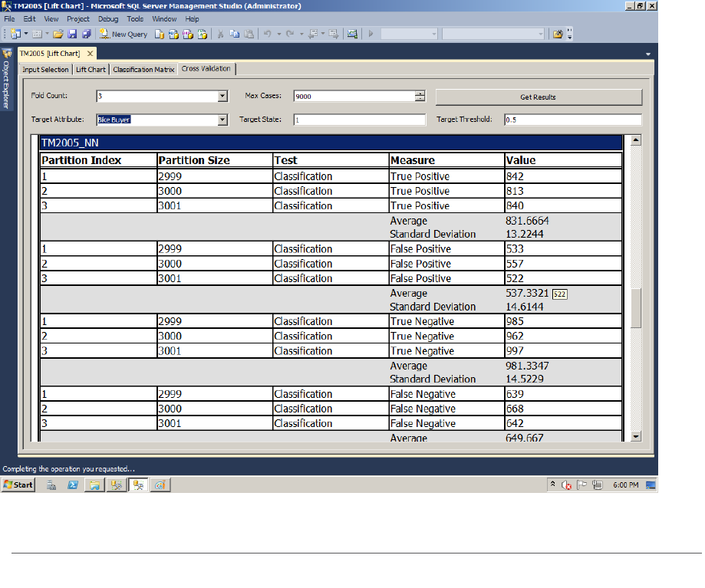Show hidden tray icons with chevron

click(x=552, y=485)
